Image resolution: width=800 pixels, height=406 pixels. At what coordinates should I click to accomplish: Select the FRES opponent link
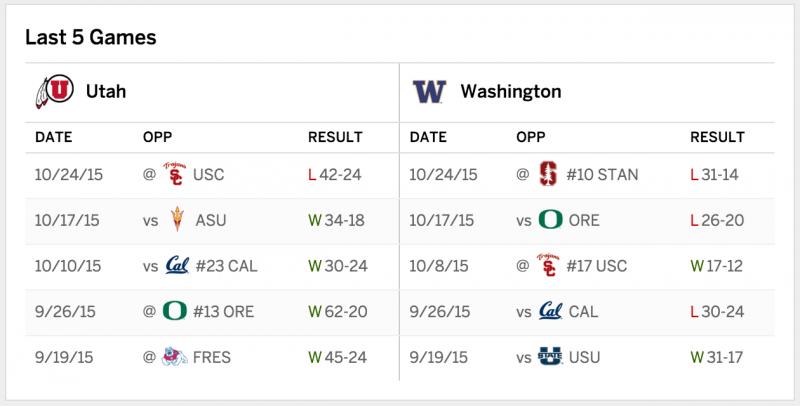pyautogui.click(x=212, y=358)
